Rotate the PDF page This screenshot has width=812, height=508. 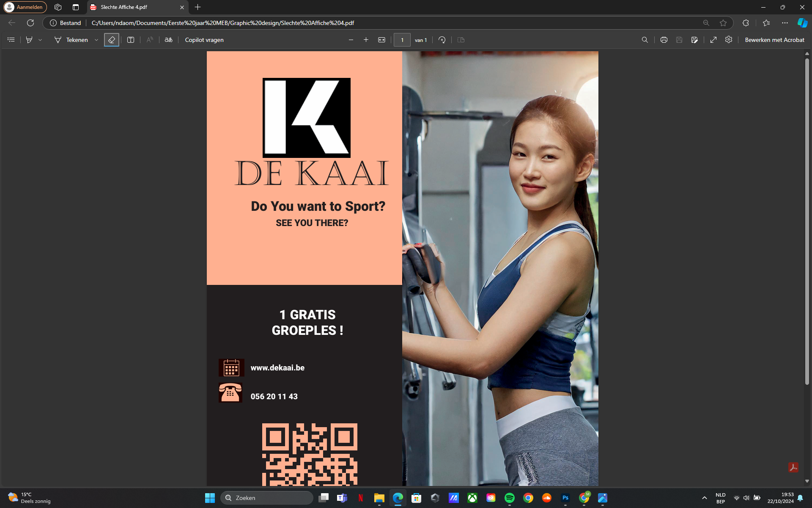442,39
